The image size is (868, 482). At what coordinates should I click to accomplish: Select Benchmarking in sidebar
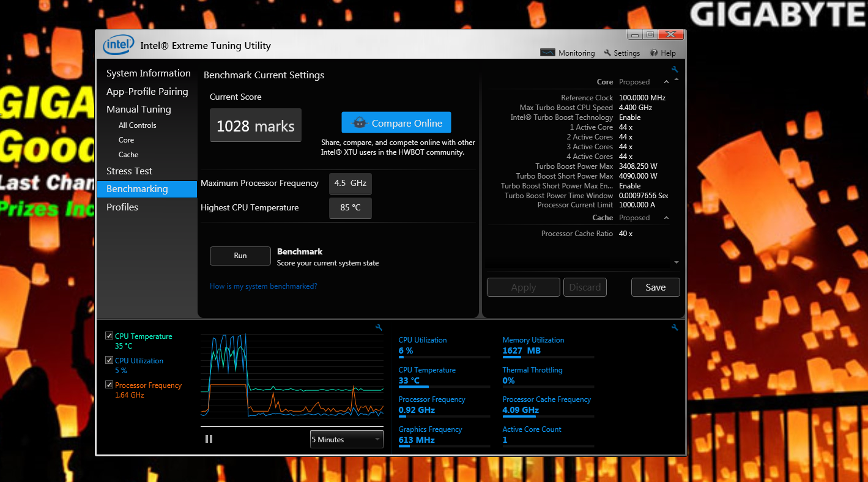pos(147,189)
